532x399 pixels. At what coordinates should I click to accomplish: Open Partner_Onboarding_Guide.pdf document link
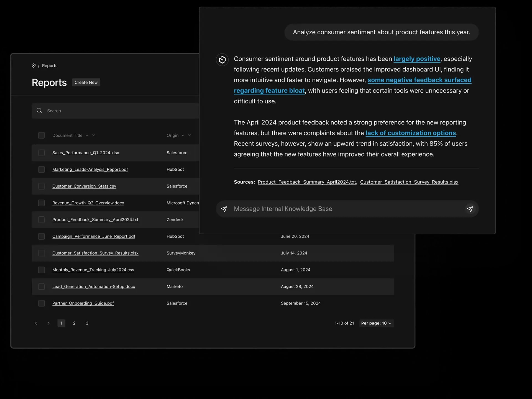click(83, 303)
